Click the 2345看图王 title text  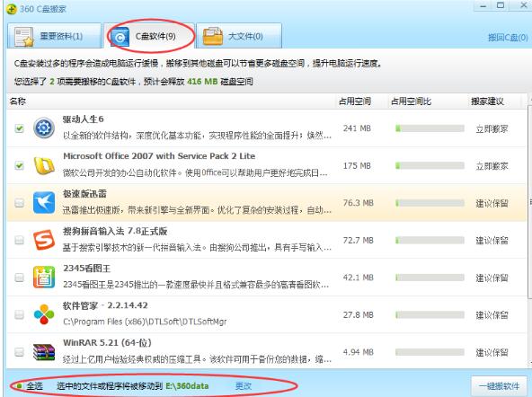pos(86,269)
